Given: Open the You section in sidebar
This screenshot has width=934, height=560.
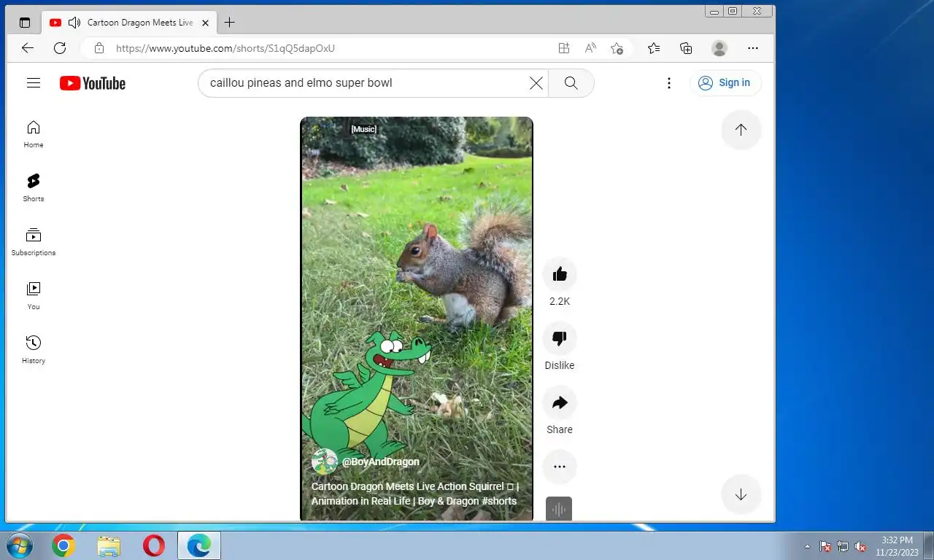Looking at the screenshot, I should point(34,296).
